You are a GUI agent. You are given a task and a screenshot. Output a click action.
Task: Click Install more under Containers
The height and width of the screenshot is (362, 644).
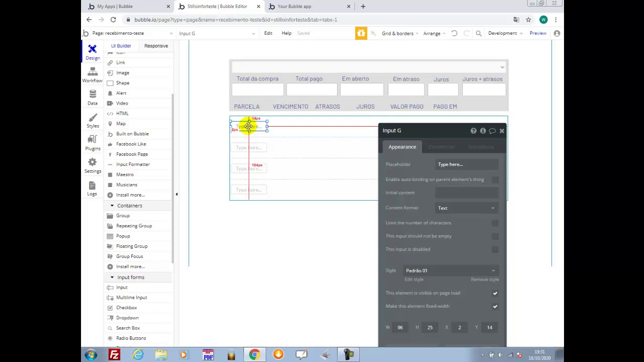[130, 266]
